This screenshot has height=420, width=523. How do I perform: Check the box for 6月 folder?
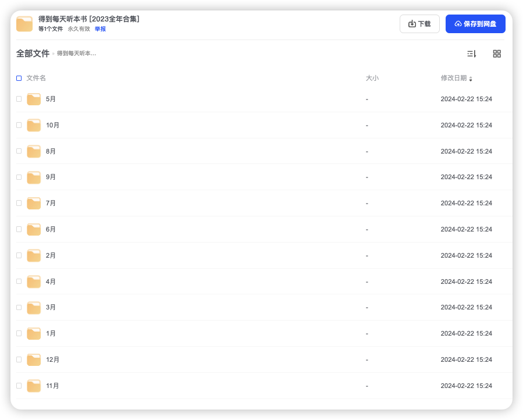(x=19, y=229)
